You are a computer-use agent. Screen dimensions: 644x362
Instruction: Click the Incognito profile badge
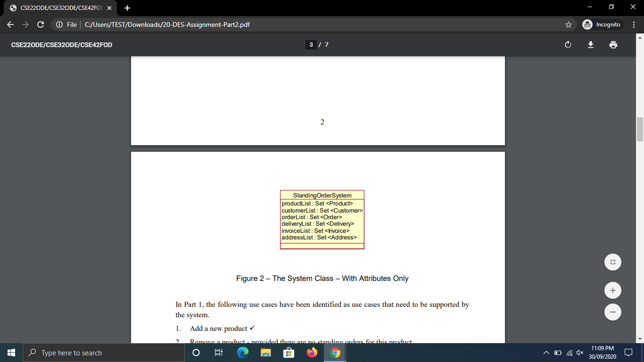click(602, 24)
